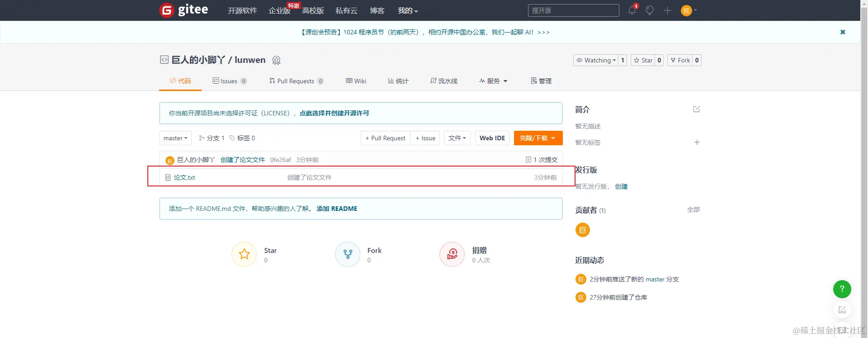Close the 1024 announcement banner
Viewport: 868px width, 338px height.
(x=843, y=32)
